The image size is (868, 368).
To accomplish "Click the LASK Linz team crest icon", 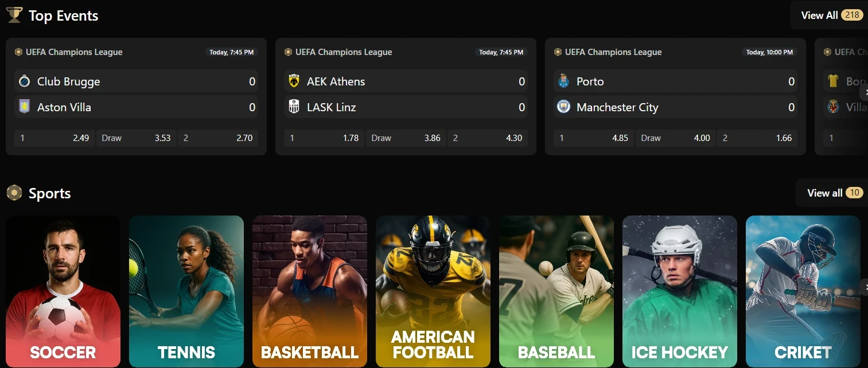I will [294, 107].
